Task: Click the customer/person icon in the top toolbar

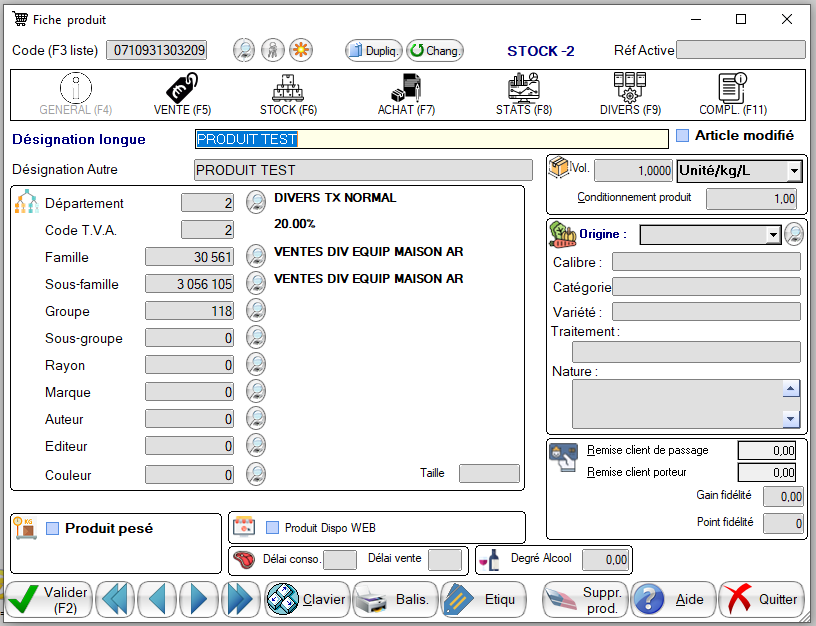Action: (x=272, y=49)
